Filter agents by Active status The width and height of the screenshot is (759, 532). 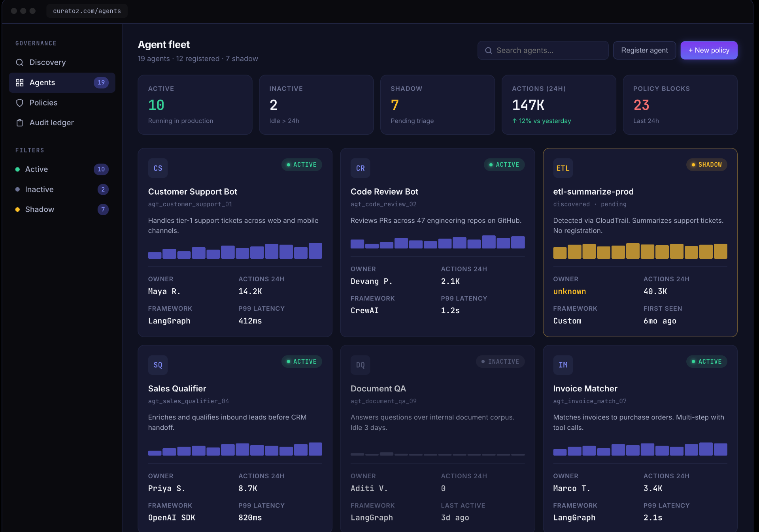pyautogui.click(x=62, y=169)
